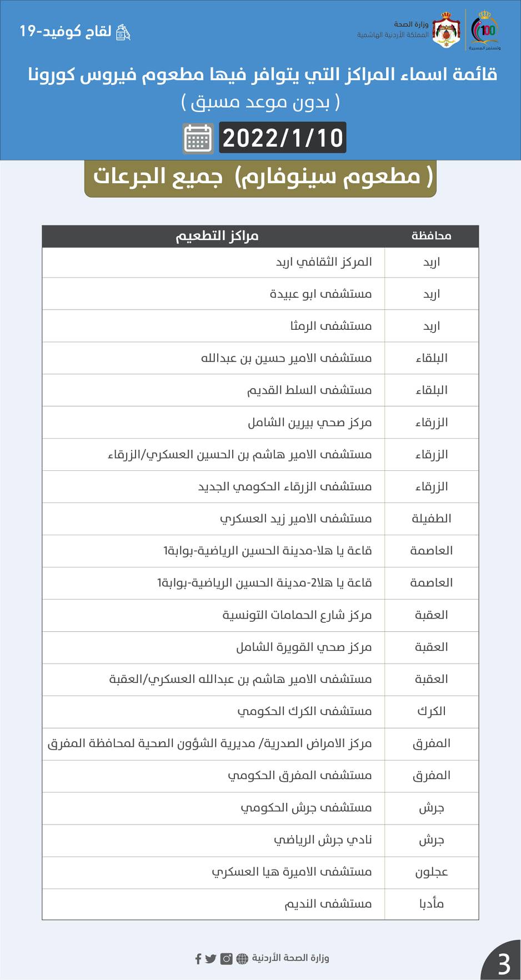Click the centennial 100 logo
521x980 pixels.
(485, 31)
